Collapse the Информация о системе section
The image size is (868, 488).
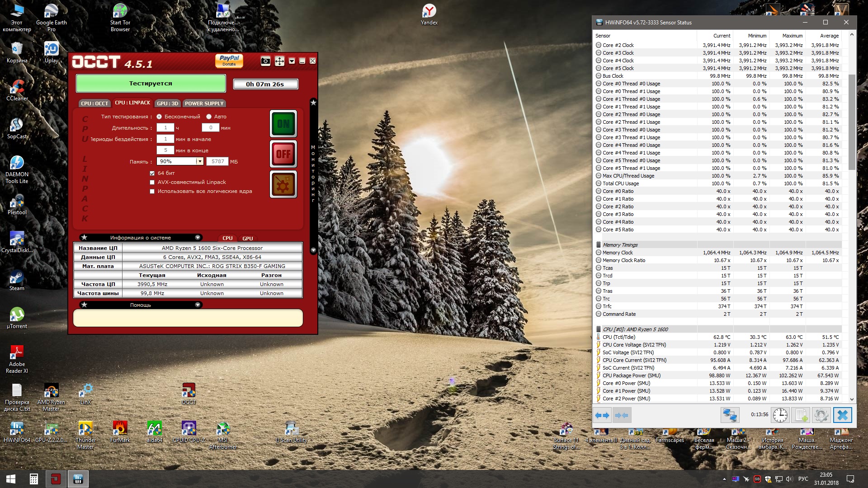pyautogui.click(x=198, y=238)
